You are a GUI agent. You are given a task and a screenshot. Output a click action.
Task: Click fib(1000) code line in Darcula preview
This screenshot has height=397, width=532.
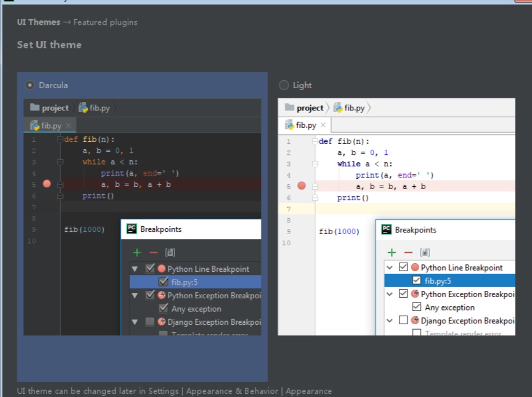(x=84, y=229)
